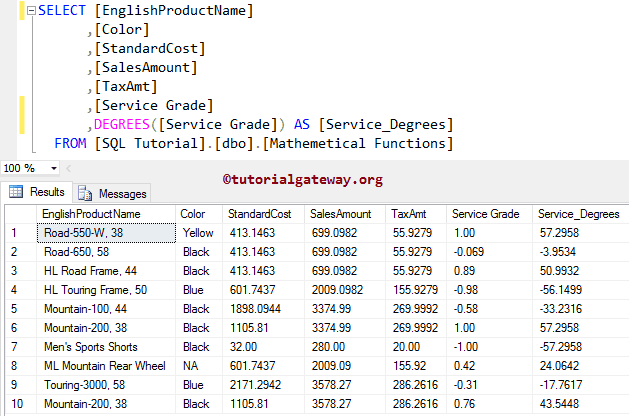This screenshot has height=416, width=629.
Task: Click Service_Degrees value 43.5448
Action: [x=580, y=404]
